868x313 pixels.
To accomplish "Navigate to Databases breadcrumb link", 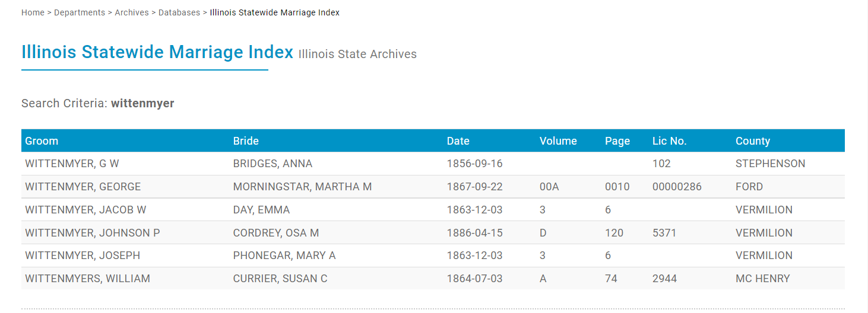I will click(179, 12).
